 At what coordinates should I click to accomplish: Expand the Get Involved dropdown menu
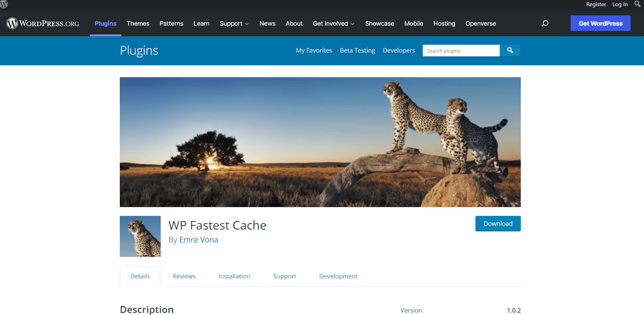pos(334,23)
